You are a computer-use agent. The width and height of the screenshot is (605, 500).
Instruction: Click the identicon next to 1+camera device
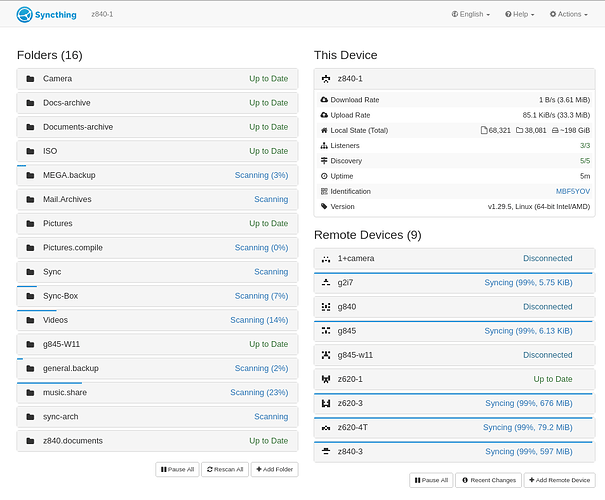(x=326, y=258)
